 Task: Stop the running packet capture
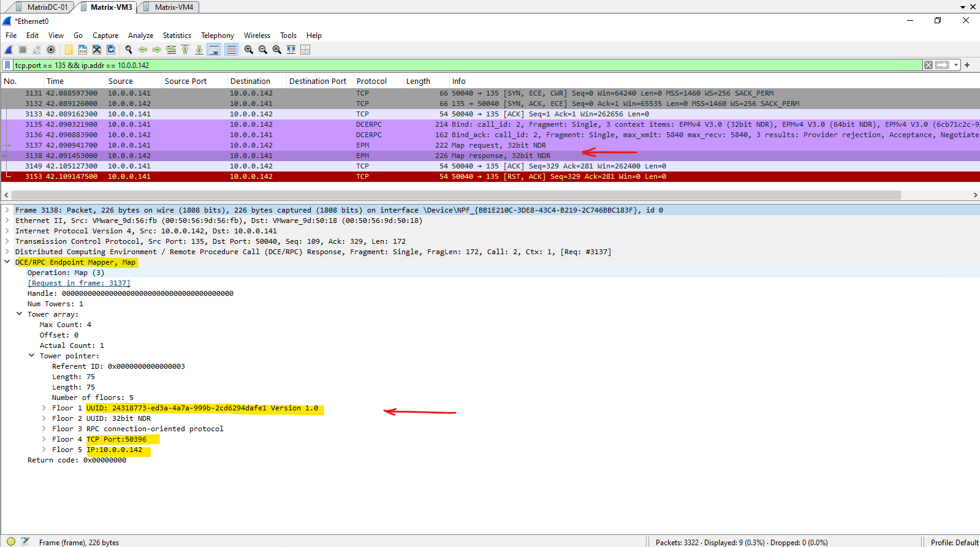coord(23,50)
